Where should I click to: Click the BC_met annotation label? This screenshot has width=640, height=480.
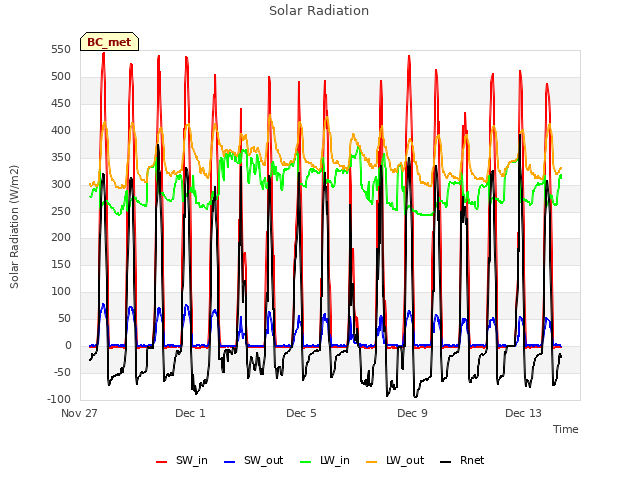(x=109, y=42)
